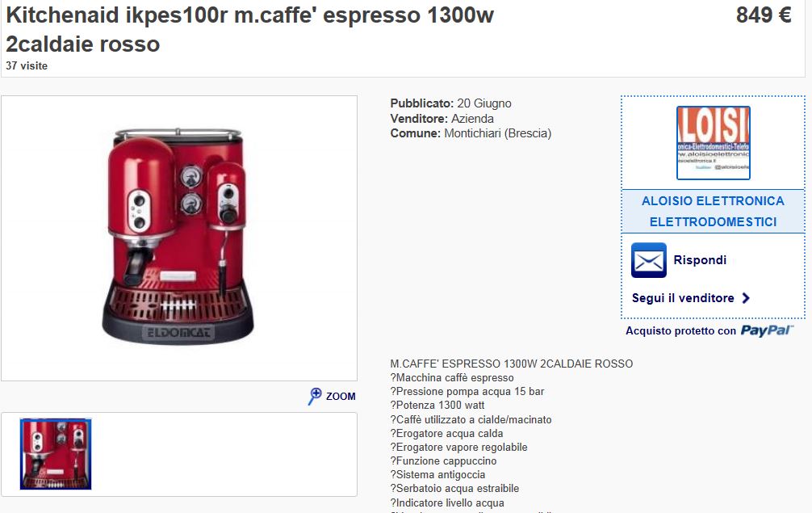The height and width of the screenshot is (513, 812).
Task: Click the ZOOM text label
Action: tap(341, 397)
